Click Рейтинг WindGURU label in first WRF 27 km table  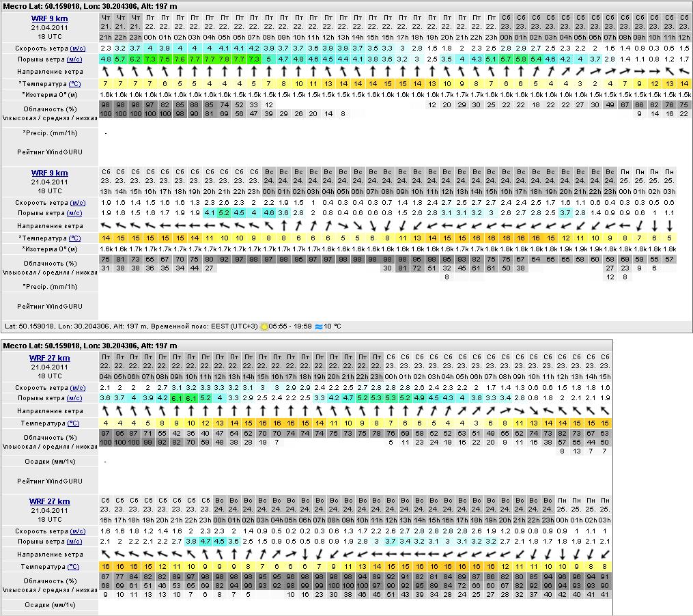59,482
